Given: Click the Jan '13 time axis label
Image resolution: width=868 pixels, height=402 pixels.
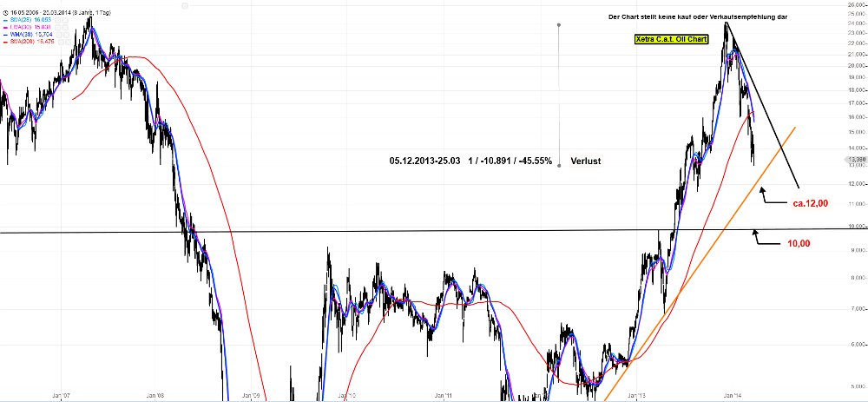Looking at the screenshot, I should point(636,395).
